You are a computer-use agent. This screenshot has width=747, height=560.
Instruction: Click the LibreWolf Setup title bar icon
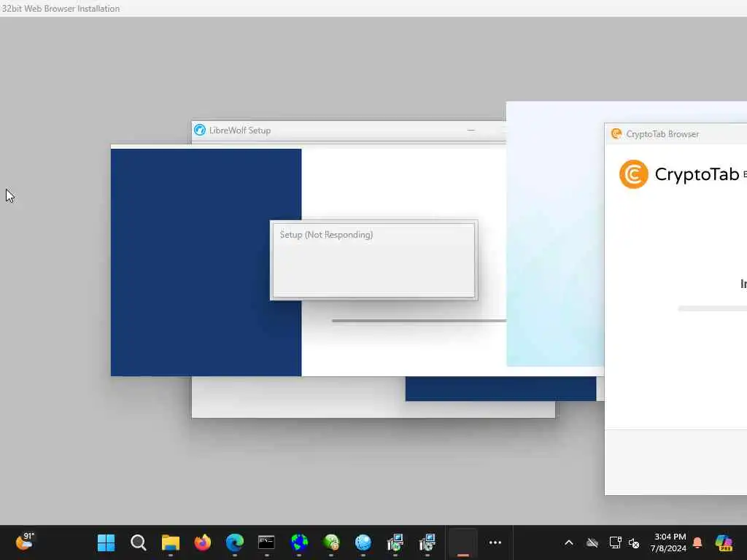(x=200, y=130)
